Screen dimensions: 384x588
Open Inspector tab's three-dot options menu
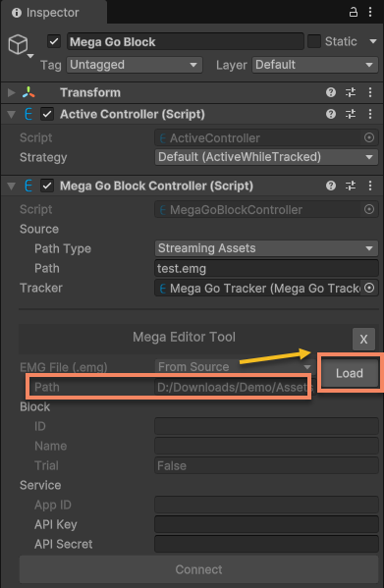[x=370, y=12]
